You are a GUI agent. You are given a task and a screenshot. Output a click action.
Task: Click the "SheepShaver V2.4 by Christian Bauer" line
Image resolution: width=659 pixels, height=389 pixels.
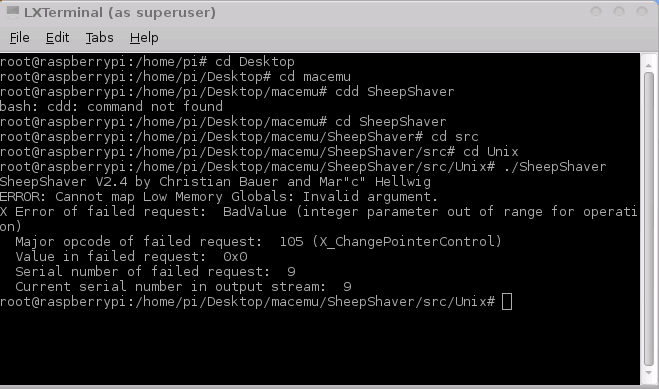pos(215,182)
